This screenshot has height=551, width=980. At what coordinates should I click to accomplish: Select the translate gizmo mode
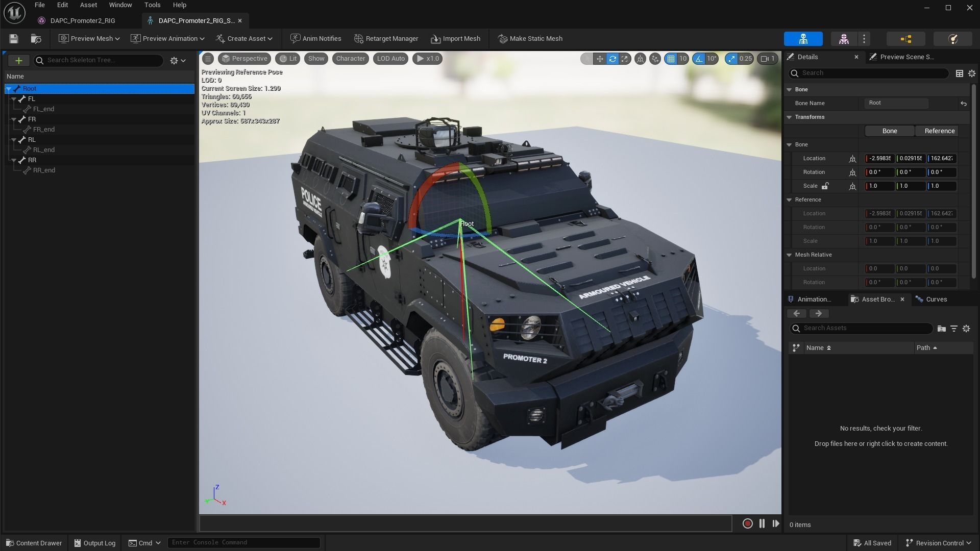coord(600,59)
